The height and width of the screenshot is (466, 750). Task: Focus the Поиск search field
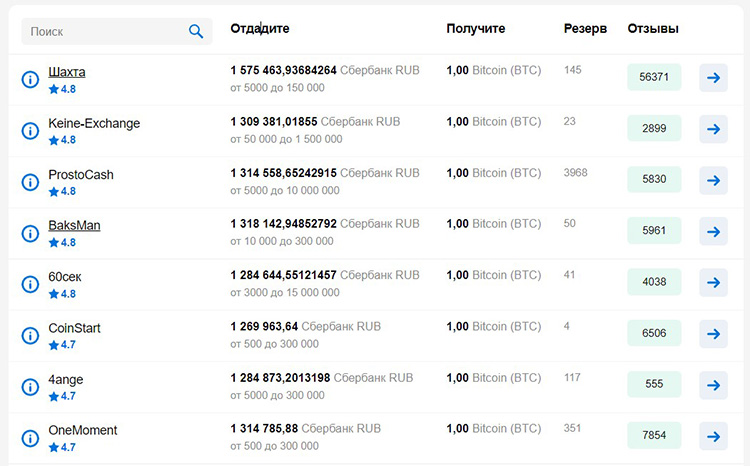[117, 32]
